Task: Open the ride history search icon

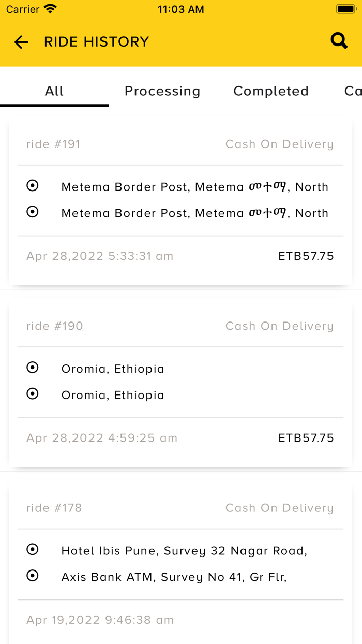Action: (339, 41)
